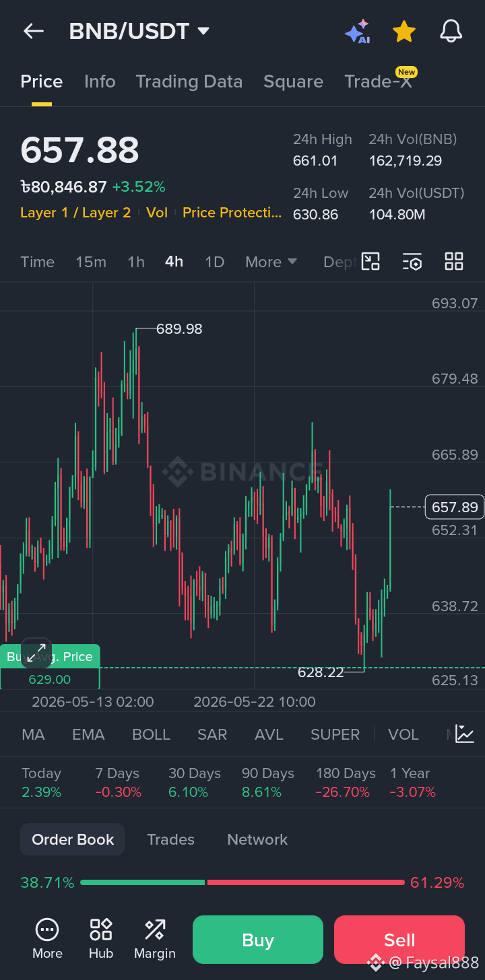485x980 pixels.
Task: Open the Vol tag link
Action: (x=157, y=213)
